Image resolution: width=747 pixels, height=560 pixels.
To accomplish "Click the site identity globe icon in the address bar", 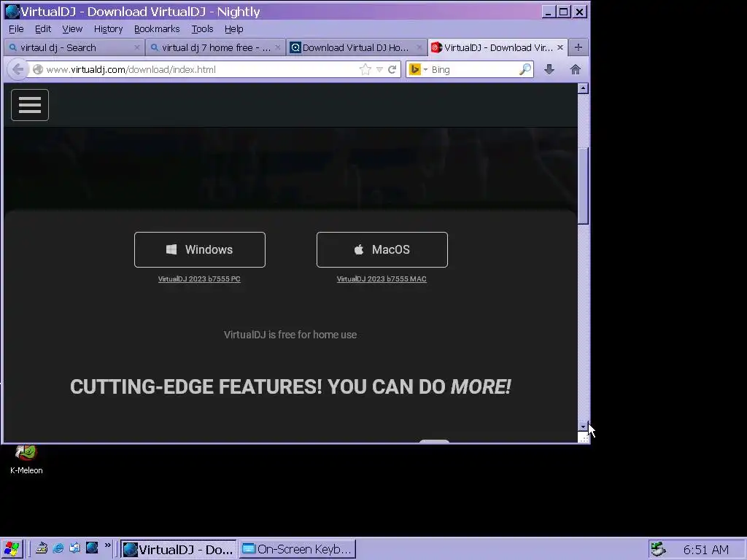I will point(38,69).
